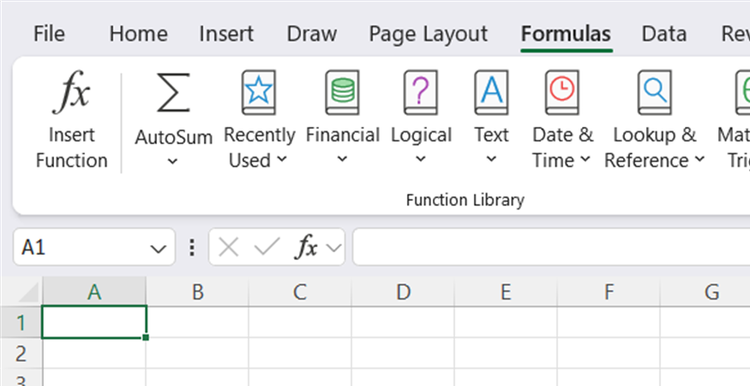The width and height of the screenshot is (750, 386).
Task: Select row 2 header
Action: (21, 353)
